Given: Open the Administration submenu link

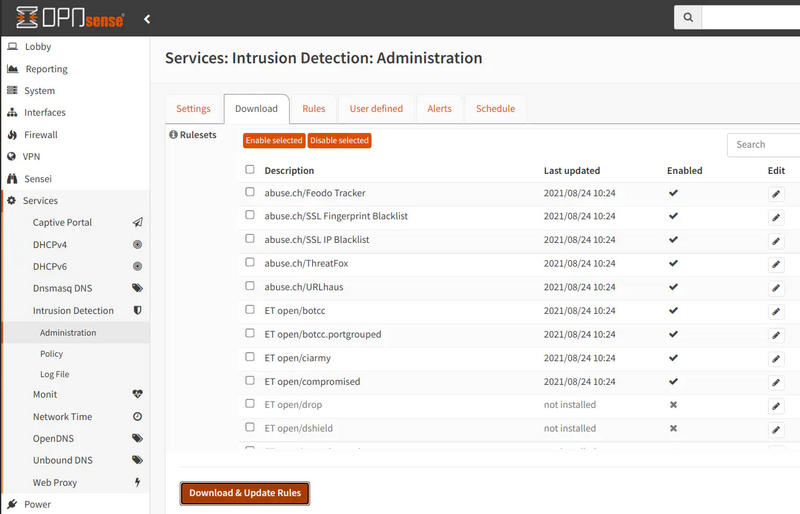Looking at the screenshot, I should coord(68,332).
